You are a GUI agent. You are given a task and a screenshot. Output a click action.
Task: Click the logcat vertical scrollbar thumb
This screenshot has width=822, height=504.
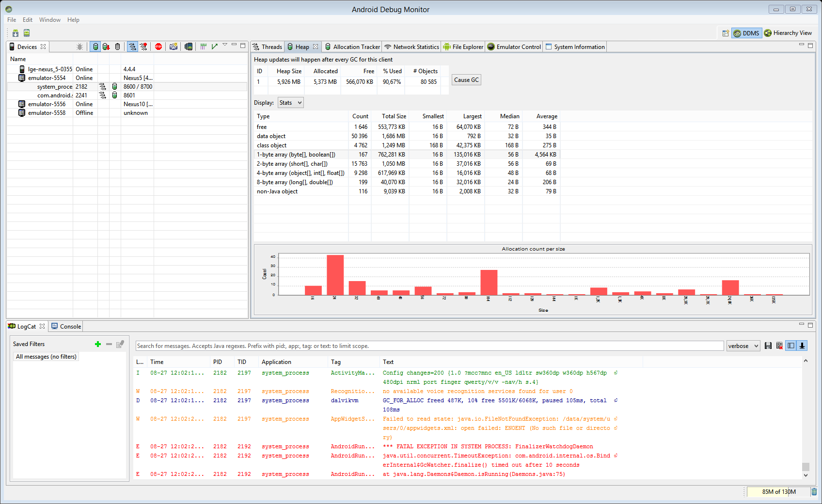coord(806,467)
